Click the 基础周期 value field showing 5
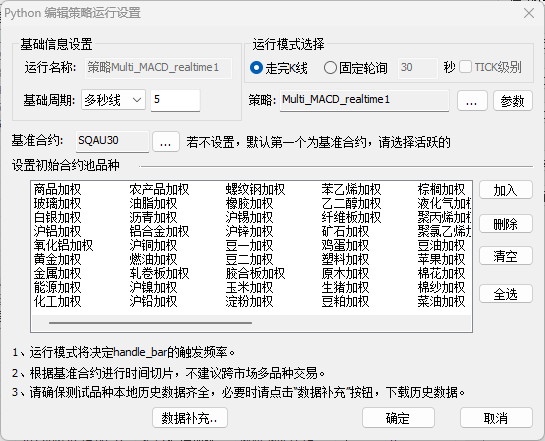Screen dimensions: 545x441 175,100
